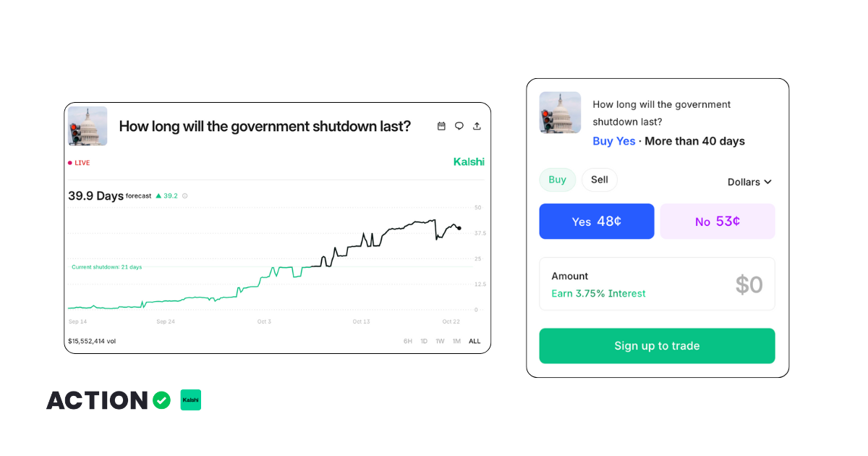The image size is (868, 456).
Task: Click the Sign up to trade button
Action: (x=657, y=345)
